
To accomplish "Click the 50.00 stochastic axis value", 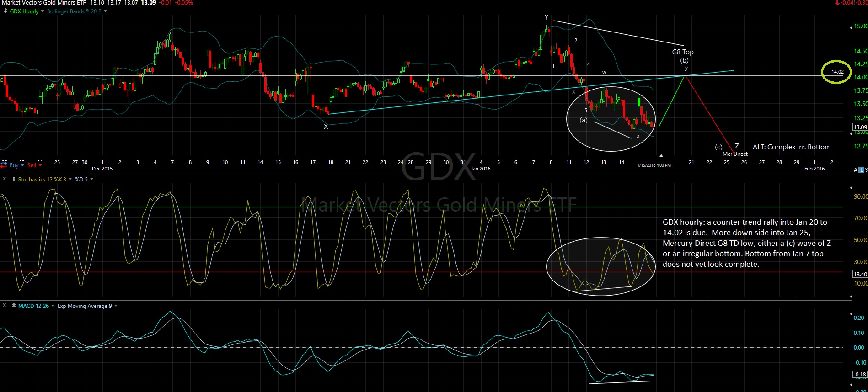I will [861, 240].
